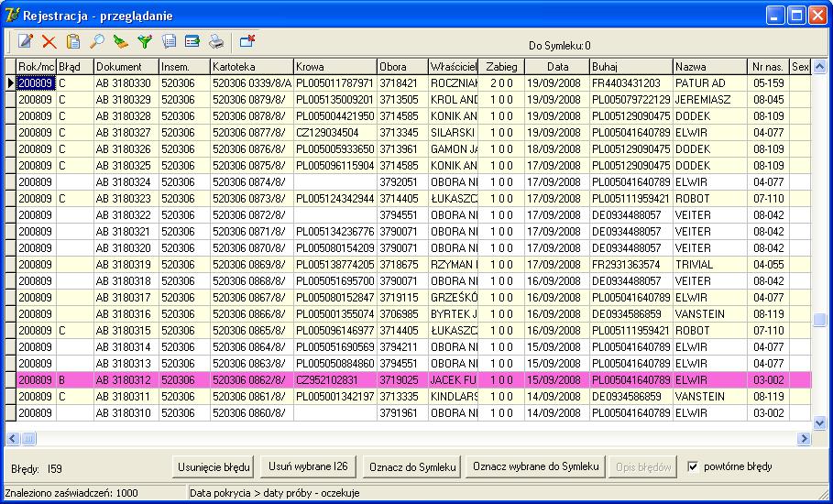Click kartoteka 520306 0873/8/ cell
The width and height of the screenshot is (833, 504).
tap(252, 199)
